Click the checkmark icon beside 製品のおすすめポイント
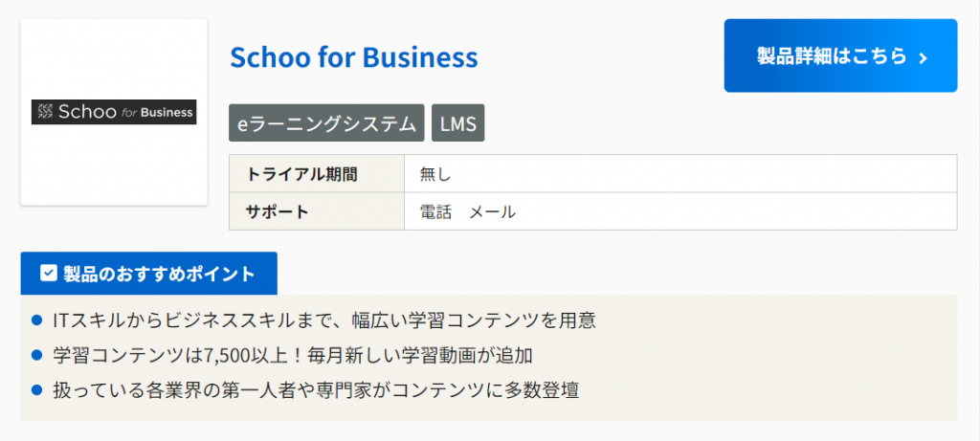This screenshot has height=441, width=980. click(x=49, y=274)
